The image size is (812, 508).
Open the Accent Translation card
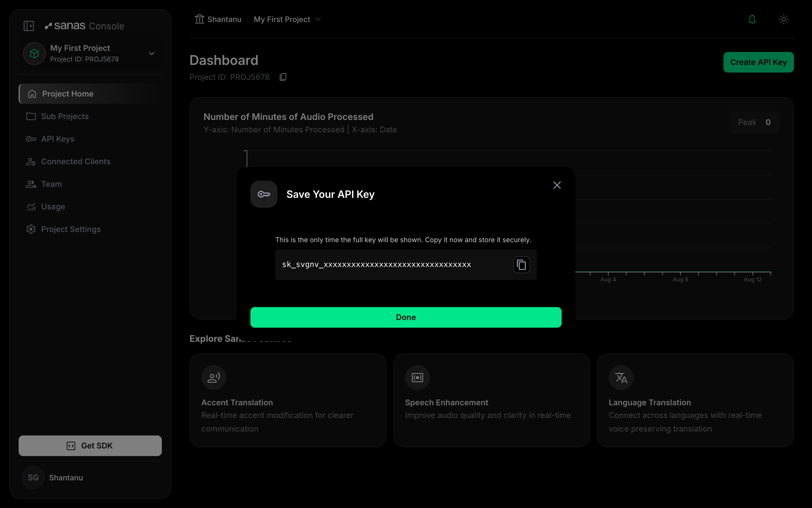[288, 400]
